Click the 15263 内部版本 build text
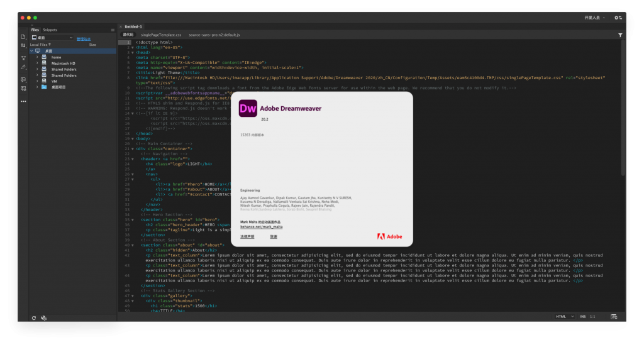Screen dimensions: 644x345 click(x=252, y=135)
